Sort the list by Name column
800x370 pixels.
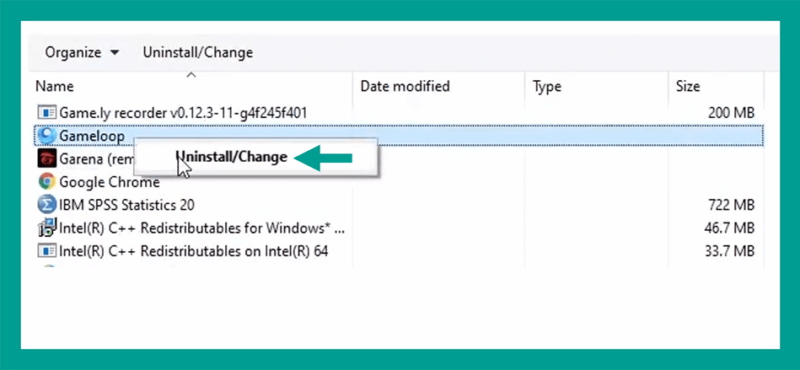tap(55, 86)
